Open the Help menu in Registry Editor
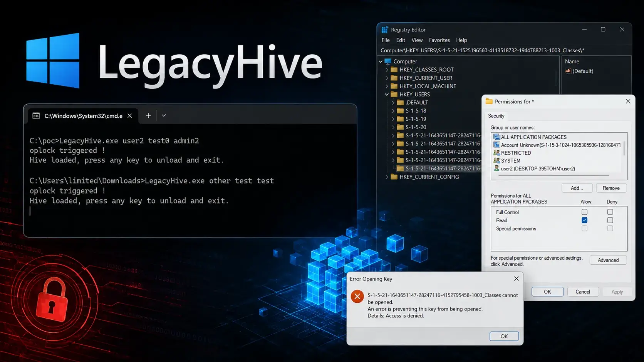This screenshot has height=362, width=644. (x=461, y=40)
